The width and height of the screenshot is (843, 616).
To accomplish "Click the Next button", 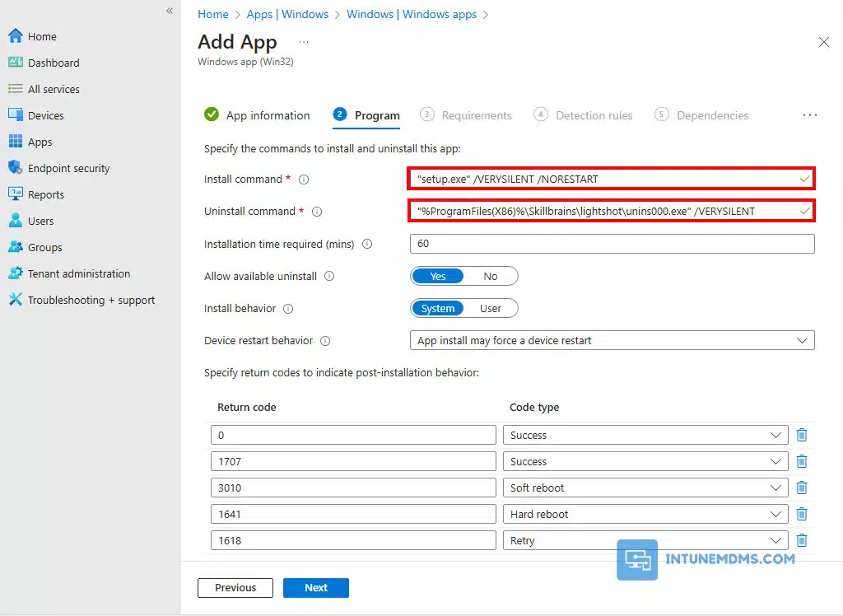I will pos(316,587).
